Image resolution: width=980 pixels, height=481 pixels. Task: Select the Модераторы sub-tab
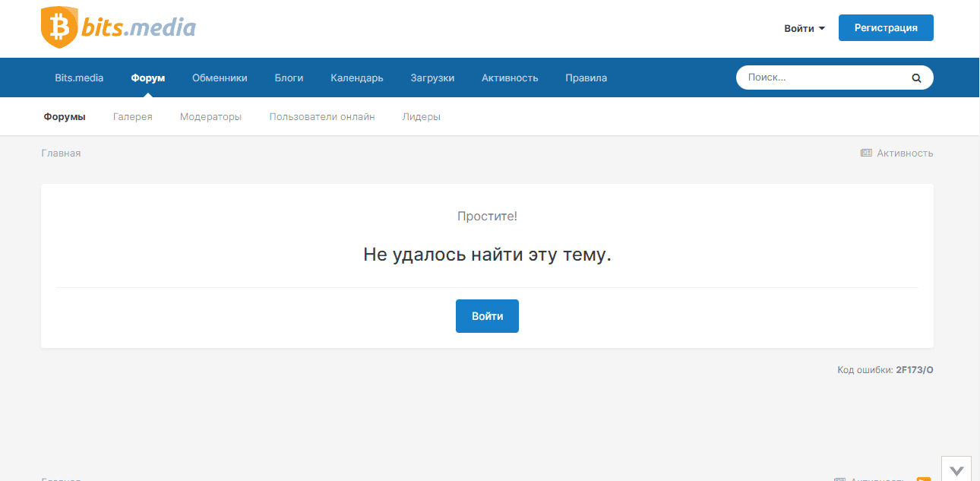point(210,117)
